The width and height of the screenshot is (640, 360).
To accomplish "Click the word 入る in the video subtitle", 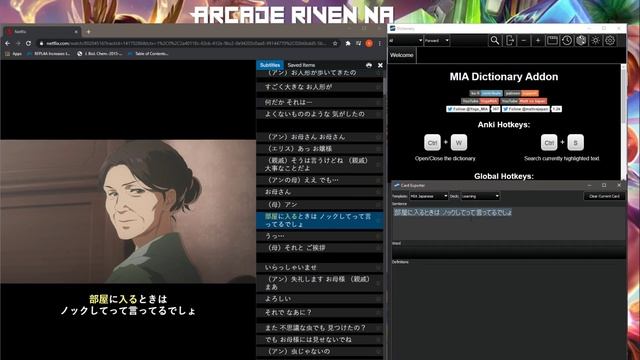I will [128, 299].
